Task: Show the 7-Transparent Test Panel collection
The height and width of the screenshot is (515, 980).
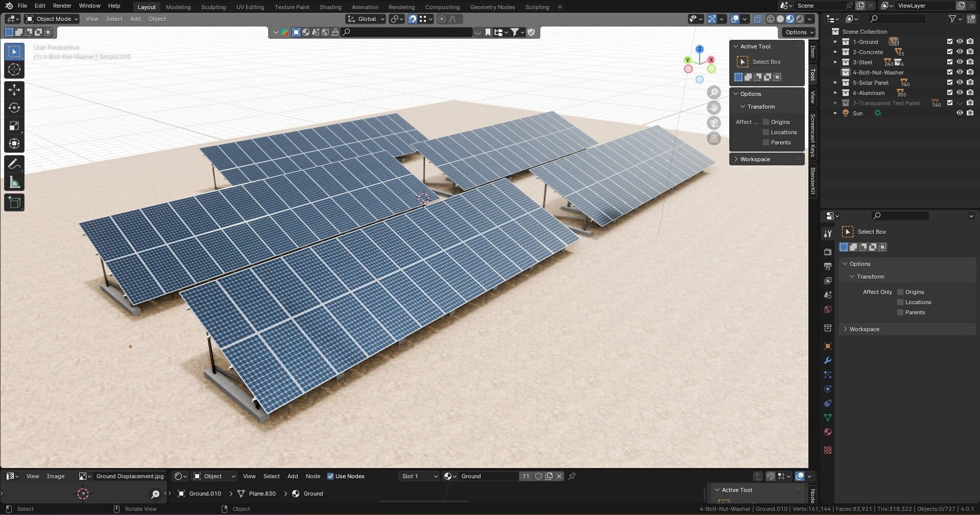Action: pos(960,103)
